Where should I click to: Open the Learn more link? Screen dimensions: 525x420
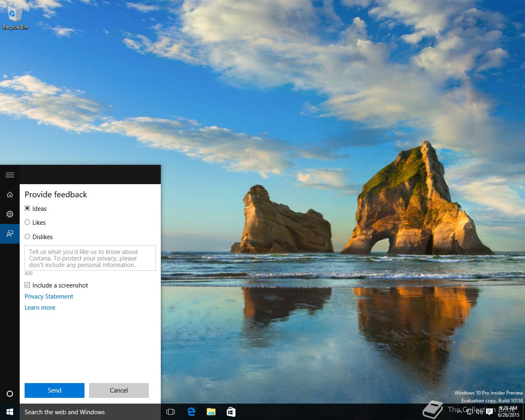coord(40,308)
